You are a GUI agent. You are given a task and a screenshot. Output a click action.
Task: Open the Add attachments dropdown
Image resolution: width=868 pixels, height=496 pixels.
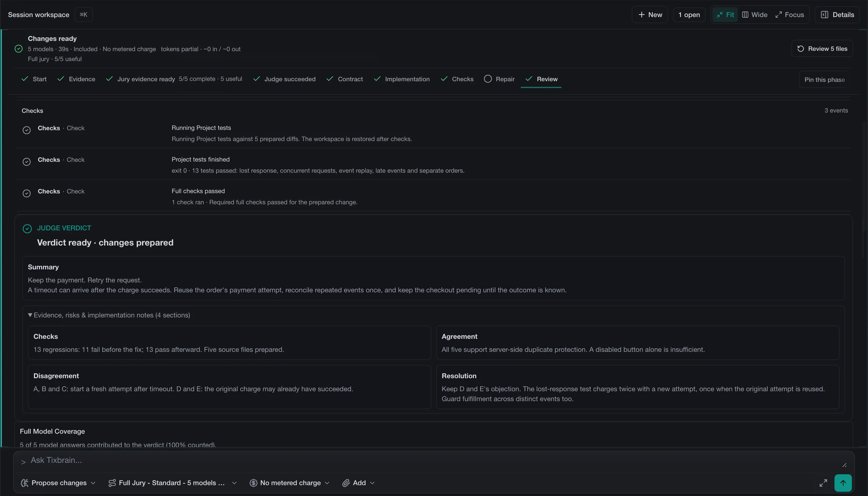358,483
